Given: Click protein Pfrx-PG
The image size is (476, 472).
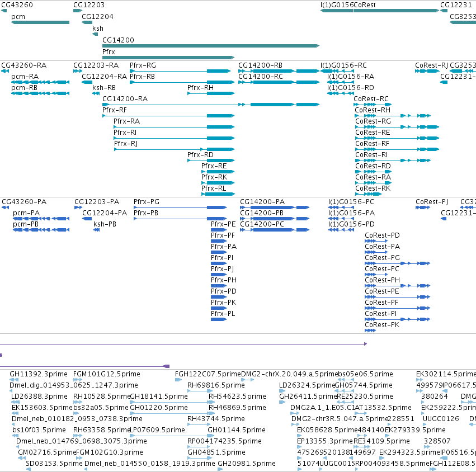Looking at the screenshot, I should [x=180, y=207].
